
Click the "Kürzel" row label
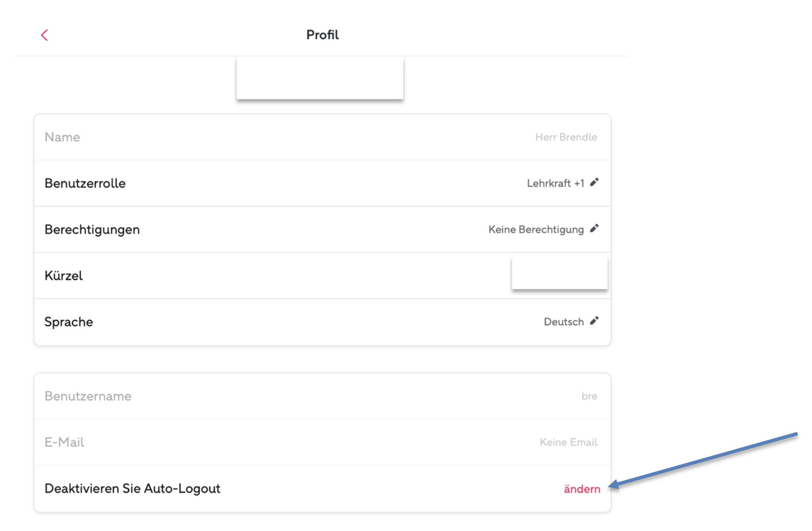64,276
